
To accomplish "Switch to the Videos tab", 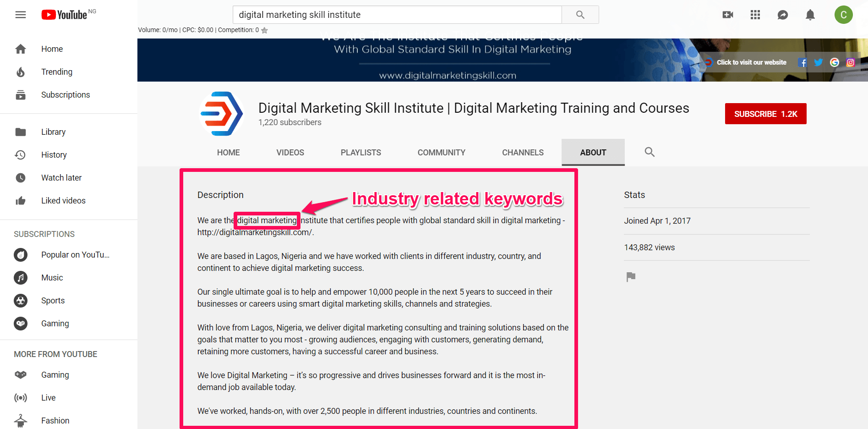I will pyautogui.click(x=290, y=153).
